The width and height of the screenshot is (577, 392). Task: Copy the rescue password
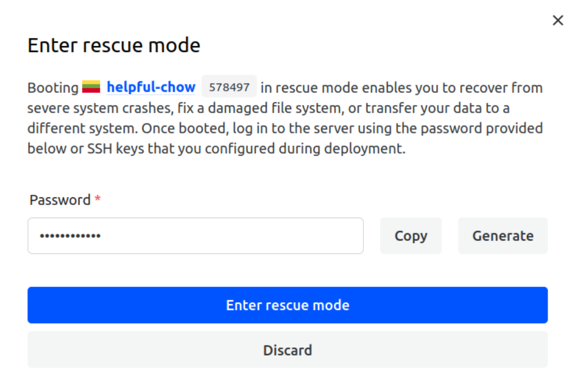click(x=411, y=236)
